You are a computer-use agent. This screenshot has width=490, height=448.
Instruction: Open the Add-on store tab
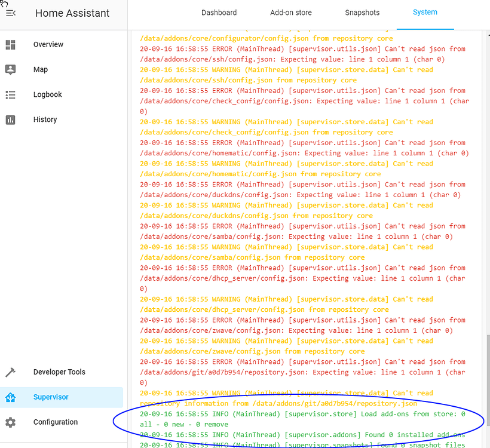[x=290, y=12]
